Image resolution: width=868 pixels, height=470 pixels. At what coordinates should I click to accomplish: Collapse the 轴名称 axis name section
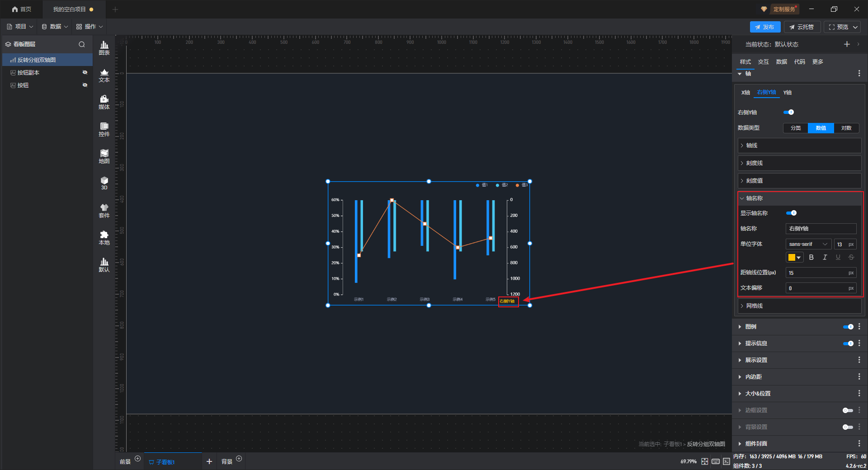(x=799, y=198)
